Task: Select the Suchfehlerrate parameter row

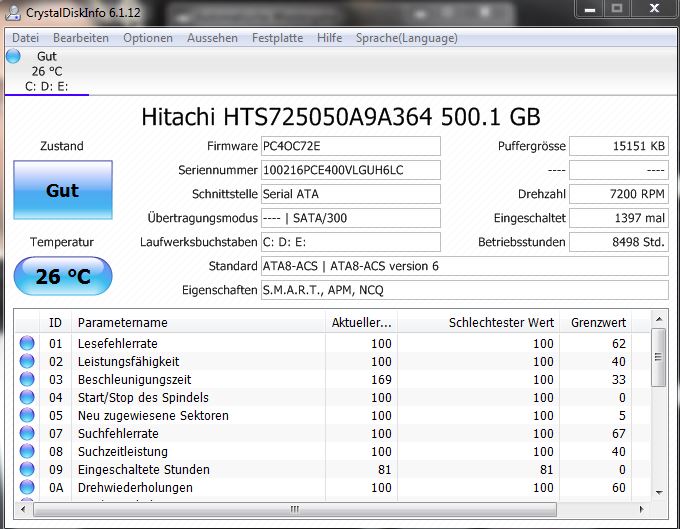Action: (333, 433)
